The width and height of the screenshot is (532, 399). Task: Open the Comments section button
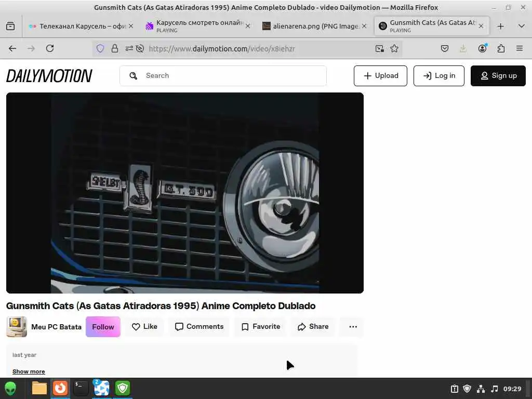(x=199, y=327)
